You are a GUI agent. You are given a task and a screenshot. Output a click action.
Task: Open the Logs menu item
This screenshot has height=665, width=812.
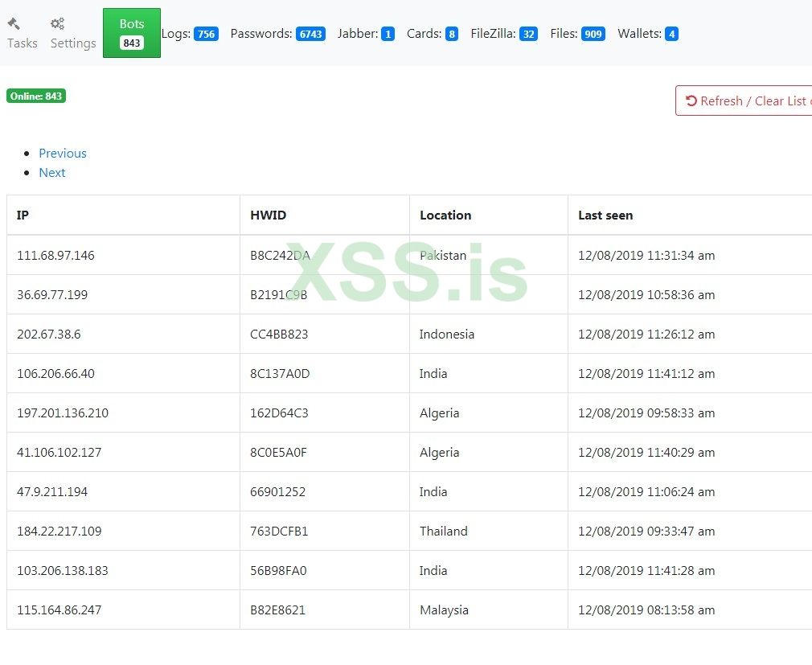pyautogui.click(x=175, y=34)
